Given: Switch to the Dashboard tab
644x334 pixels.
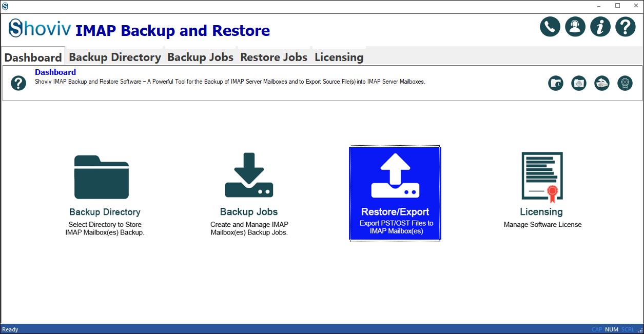Looking at the screenshot, I should pyautogui.click(x=33, y=57).
